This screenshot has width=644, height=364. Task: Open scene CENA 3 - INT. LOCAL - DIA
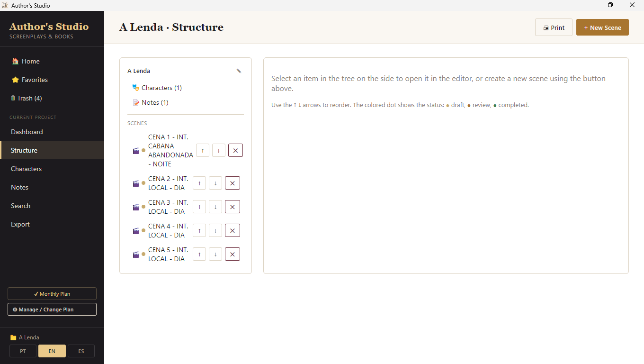point(168,207)
